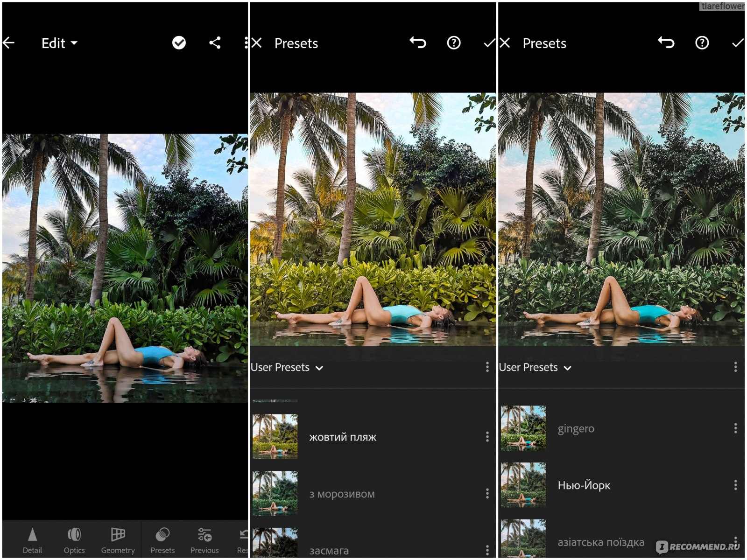Expand User Presets dropdown in middle panel
This screenshot has height=560, width=747.
[x=287, y=368]
